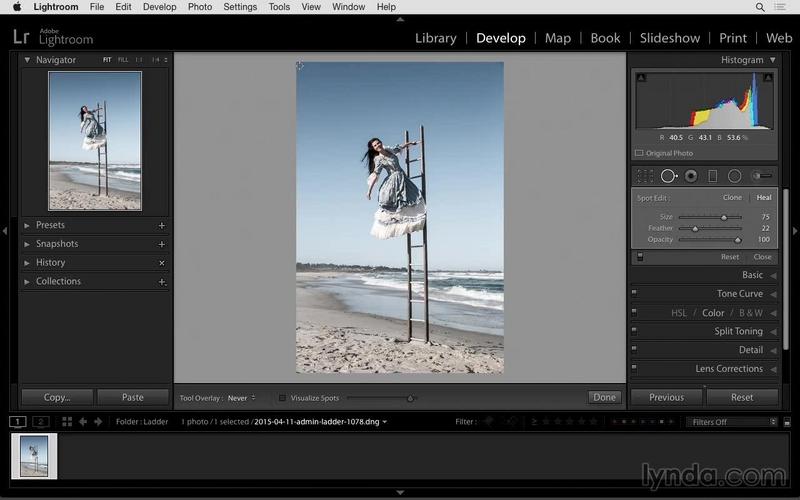Screen dimensions: 800x500
Task: Click the Copy... button
Action: (57, 397)
